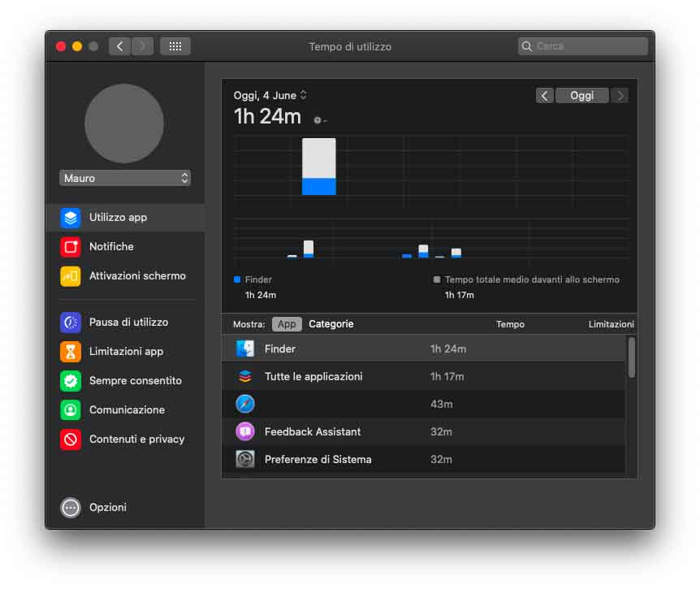700x589 pixels.
Task: Click the Tempo column header
Action: (x=510, y=324)
